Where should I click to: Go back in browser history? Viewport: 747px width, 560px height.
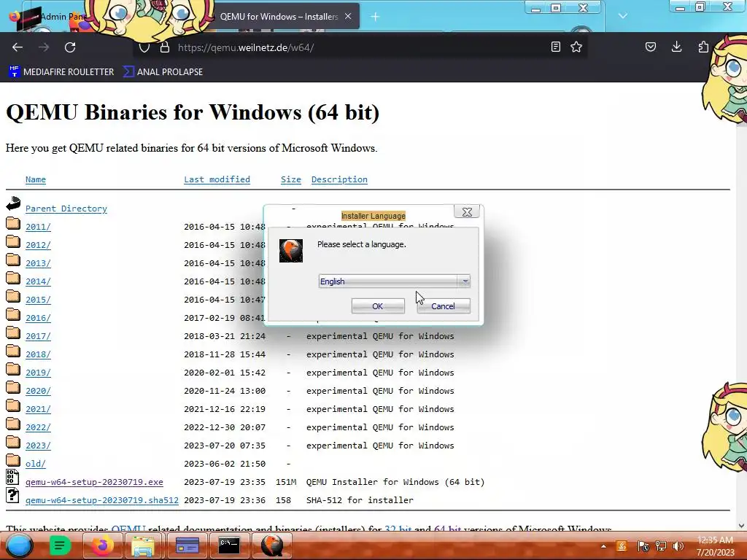click(x=18, y=47)
